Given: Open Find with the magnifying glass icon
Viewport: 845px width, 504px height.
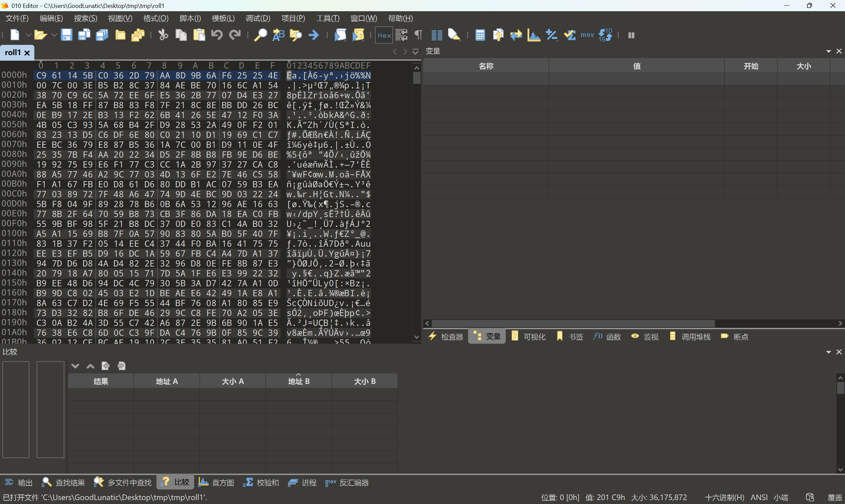Looking at the screenshot, I should pos(261,35).
